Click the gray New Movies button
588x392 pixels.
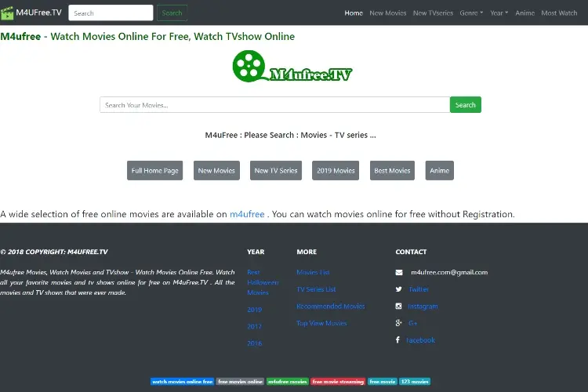tap(216, 170)
